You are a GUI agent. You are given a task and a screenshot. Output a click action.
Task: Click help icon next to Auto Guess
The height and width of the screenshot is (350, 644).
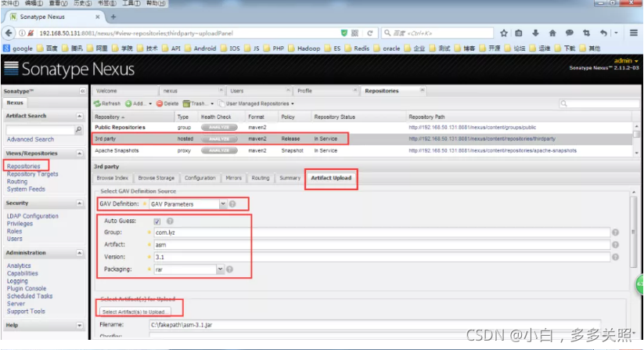(x=170, y=221)
